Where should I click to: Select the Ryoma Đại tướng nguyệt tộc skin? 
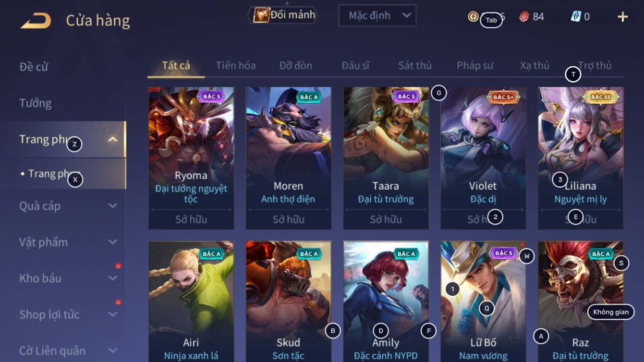(x=191, y=158)
